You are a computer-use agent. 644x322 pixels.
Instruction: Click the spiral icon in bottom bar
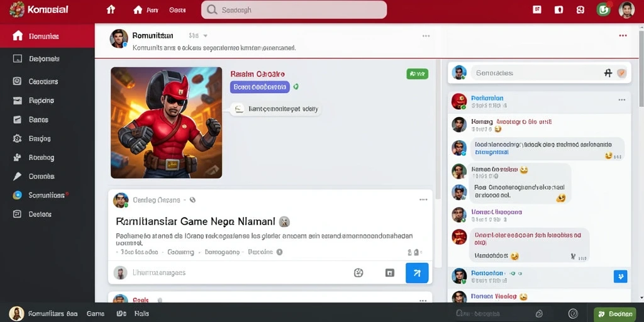(573, 314)
